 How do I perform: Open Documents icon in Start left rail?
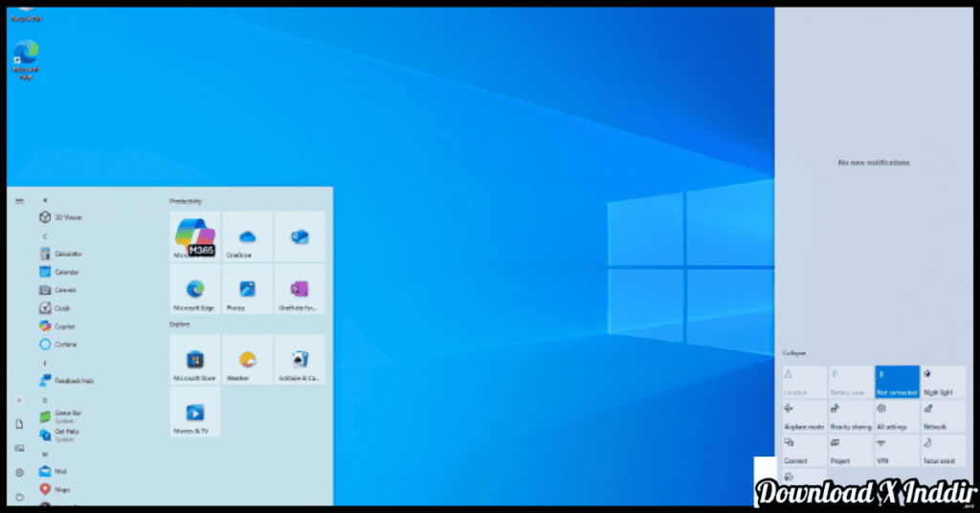pos(19,424)
